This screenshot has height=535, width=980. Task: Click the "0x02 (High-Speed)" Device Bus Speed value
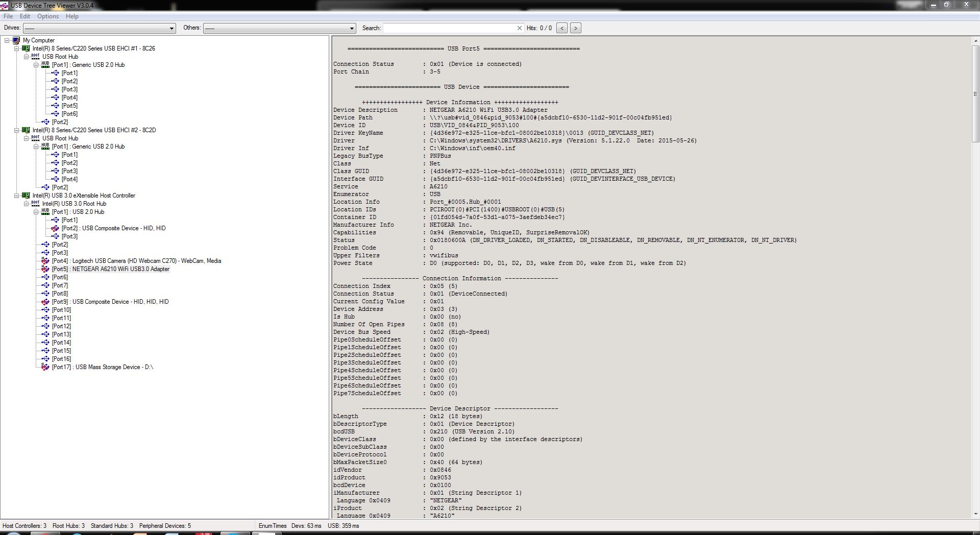tap(459, 332)
